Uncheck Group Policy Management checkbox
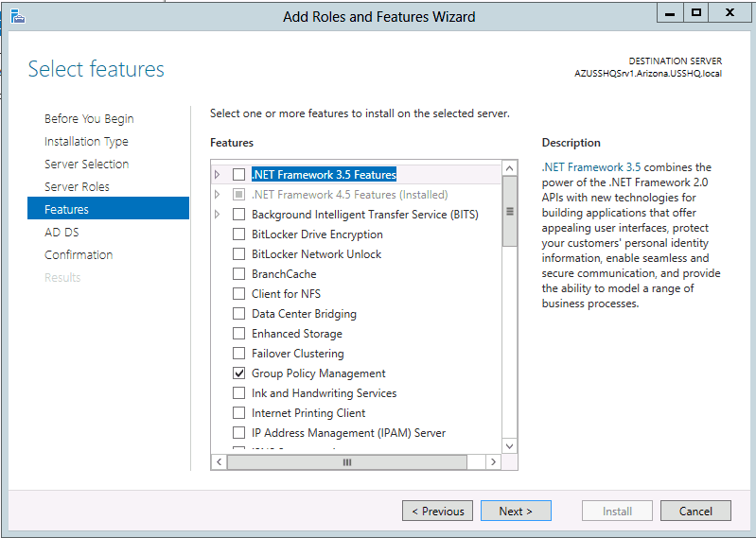This screenshot has width=756, height=538. pyautogui.click(x=238, y=373)
